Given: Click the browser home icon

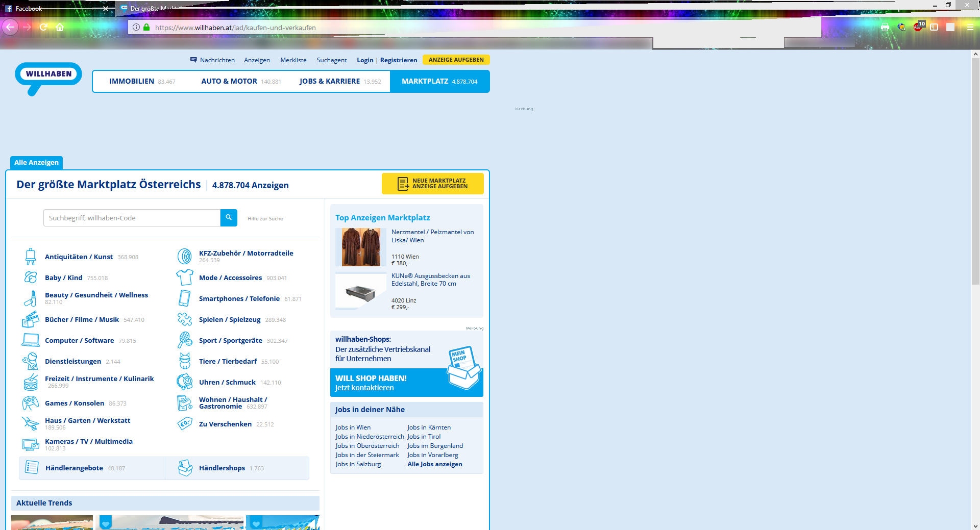Looking at the screenshot, I should [x=60, y=28].
